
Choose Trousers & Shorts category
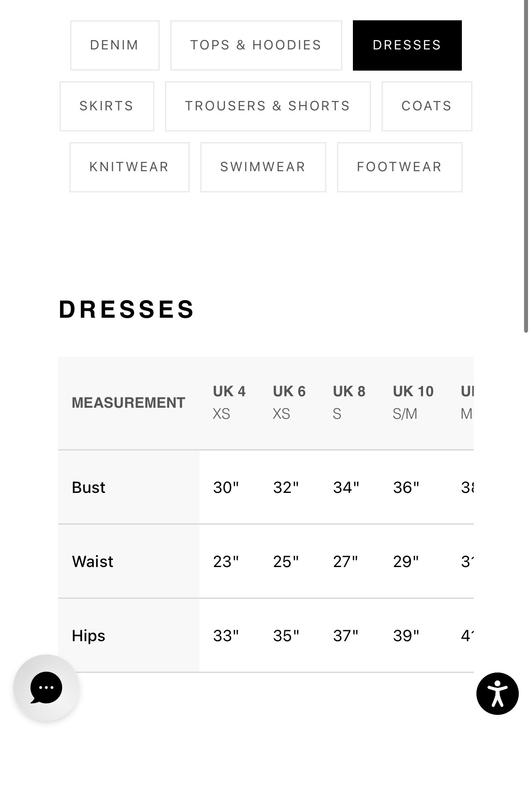[268, 106]
